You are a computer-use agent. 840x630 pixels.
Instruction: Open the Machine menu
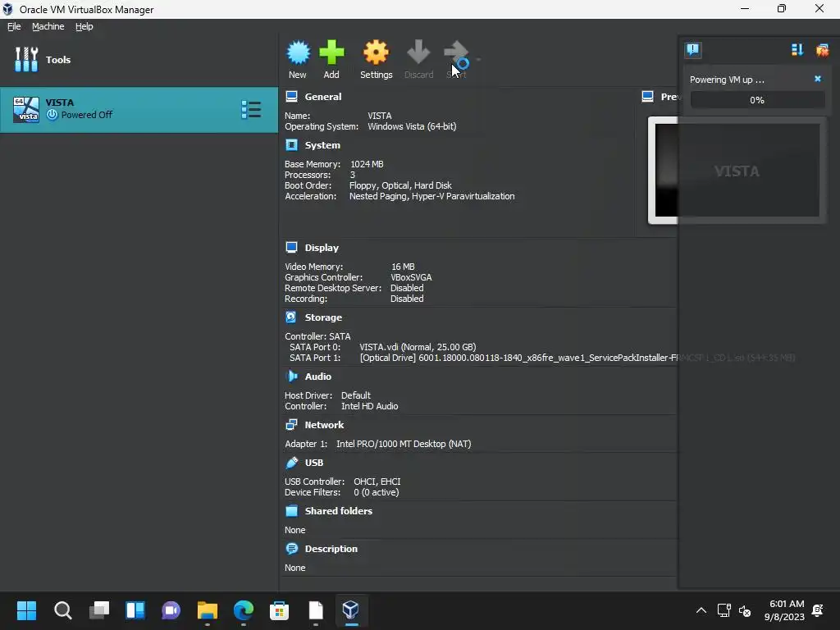click(x=48, y=26)
